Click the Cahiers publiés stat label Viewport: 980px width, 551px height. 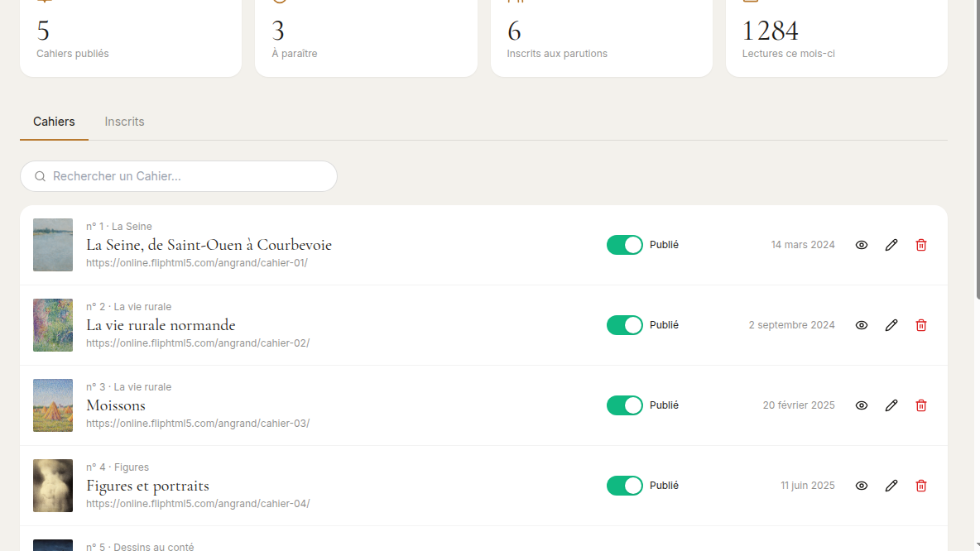[x=73, y=54]
